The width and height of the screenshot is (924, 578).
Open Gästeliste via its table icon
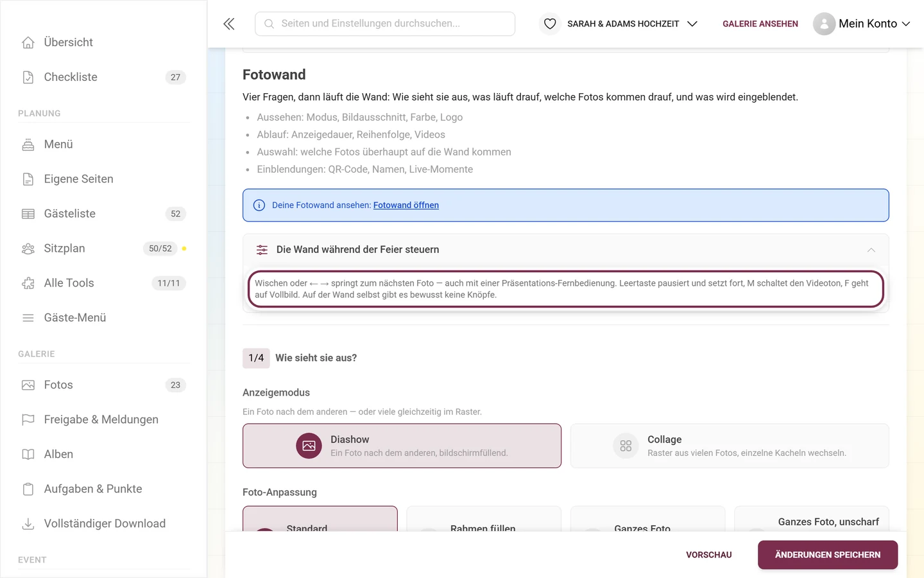[28, 214]
